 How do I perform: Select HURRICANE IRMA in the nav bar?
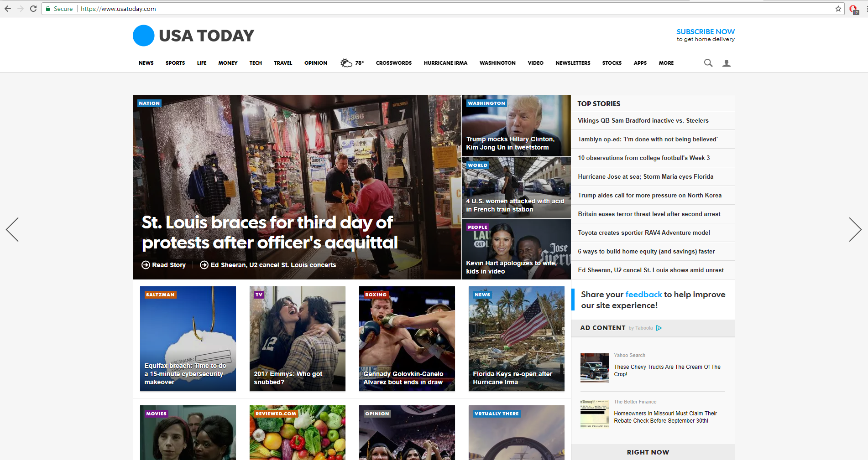[445, 63]
